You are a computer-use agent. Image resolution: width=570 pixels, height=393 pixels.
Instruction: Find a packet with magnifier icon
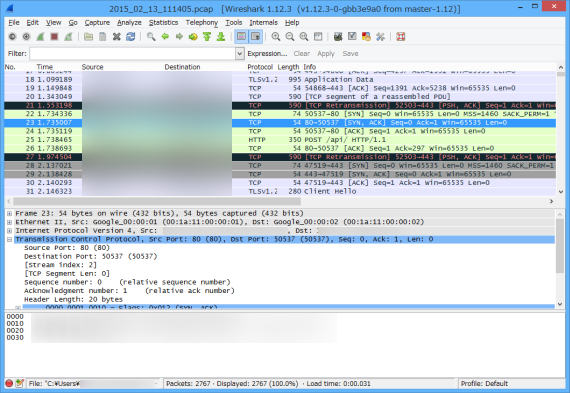(x=151, y=37)
